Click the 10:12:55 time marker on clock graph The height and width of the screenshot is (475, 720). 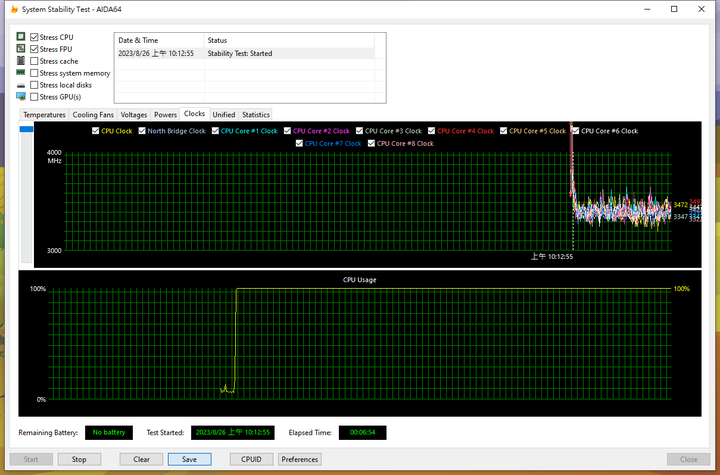coord(552,256)
